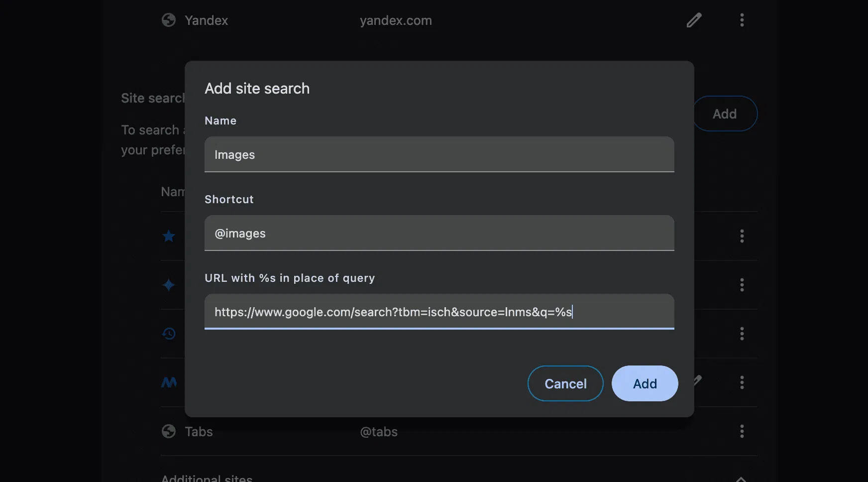Open more actions for the star icon row
868x482 pixels.
coord(742,236)
